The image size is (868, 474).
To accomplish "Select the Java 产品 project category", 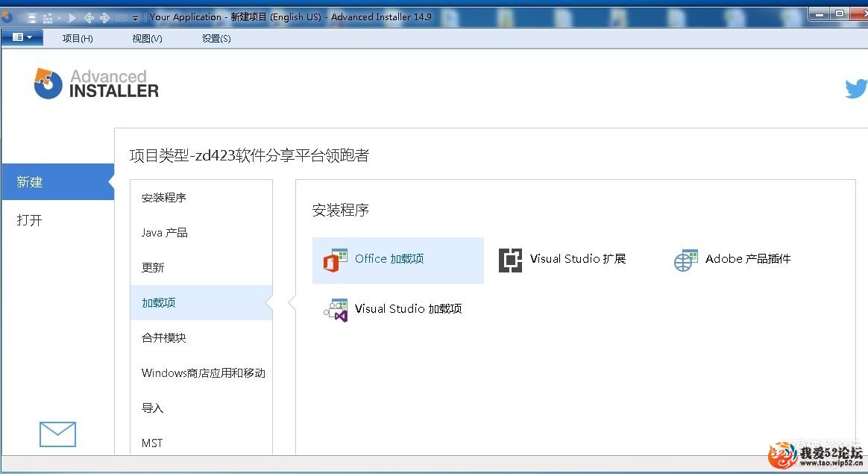I will click(201, 233).
